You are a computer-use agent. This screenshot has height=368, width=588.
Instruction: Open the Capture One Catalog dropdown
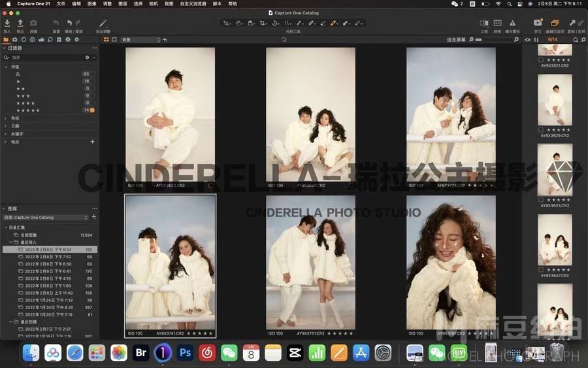tap(46, 218)
